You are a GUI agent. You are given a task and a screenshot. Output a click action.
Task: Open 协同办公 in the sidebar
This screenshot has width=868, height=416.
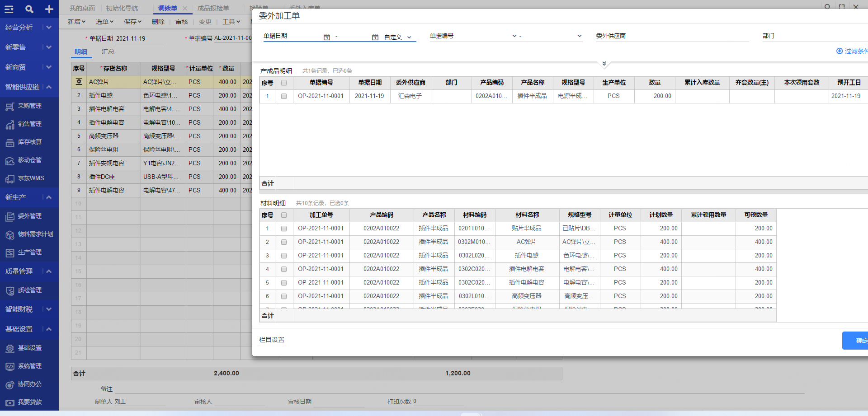coord(29,384)
